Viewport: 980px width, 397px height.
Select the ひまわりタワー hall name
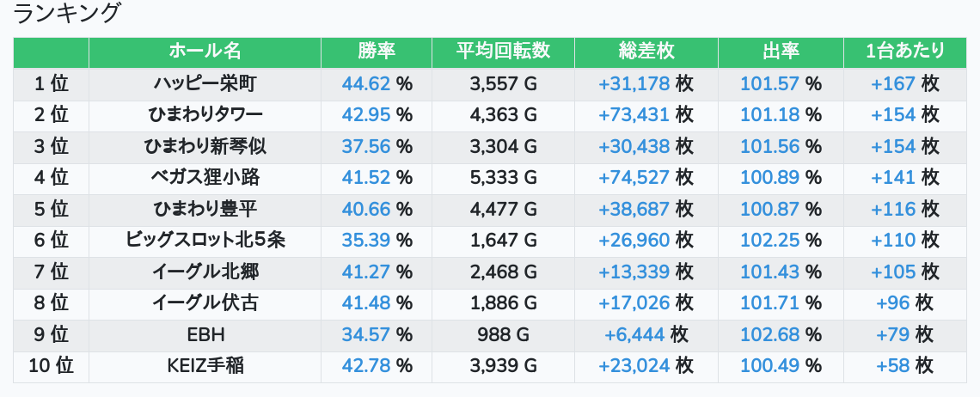[x=205, y=115]
